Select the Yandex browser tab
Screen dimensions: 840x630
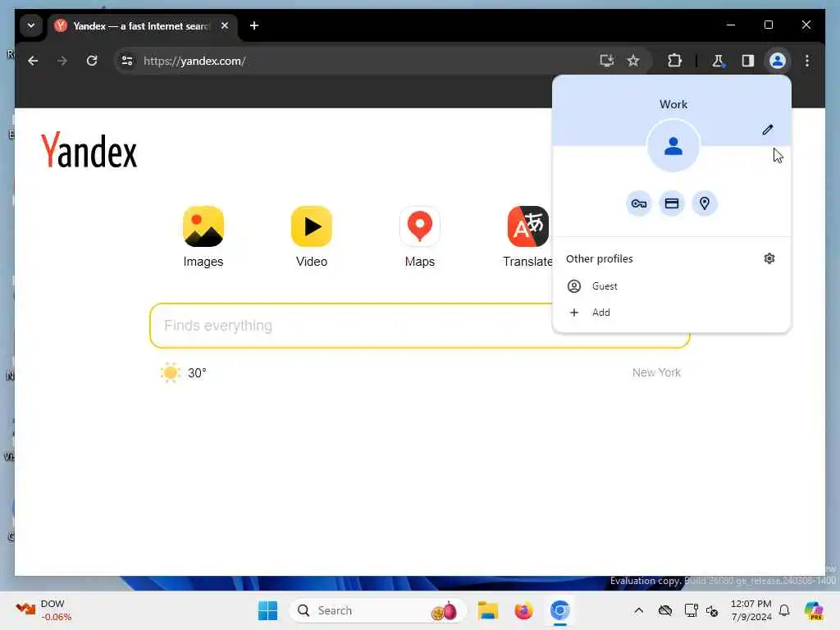pos(142,25)
